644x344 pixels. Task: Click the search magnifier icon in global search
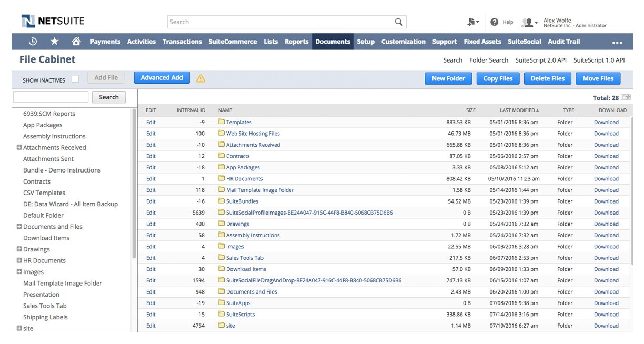point(399,22)
